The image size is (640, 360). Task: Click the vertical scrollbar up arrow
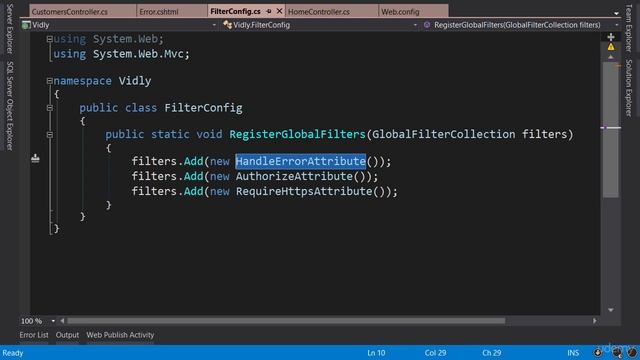pos(611,57)
